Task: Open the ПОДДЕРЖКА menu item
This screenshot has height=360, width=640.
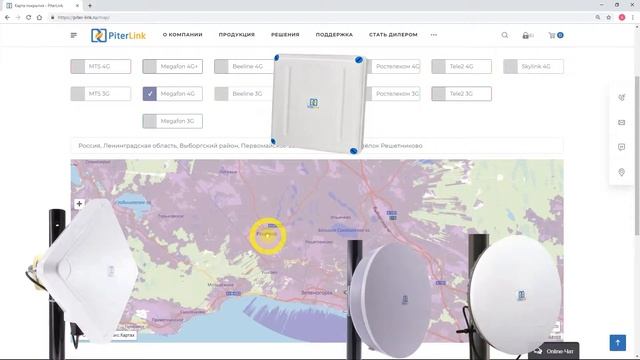Action: (x=334, y=35)
